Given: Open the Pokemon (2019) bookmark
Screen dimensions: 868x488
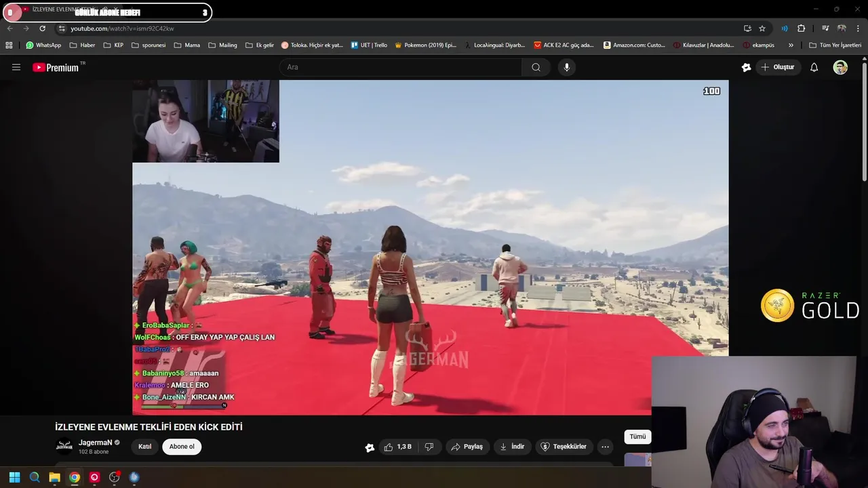Looking at the screenshot, I should pyautogui.click(x=425, y=45).
